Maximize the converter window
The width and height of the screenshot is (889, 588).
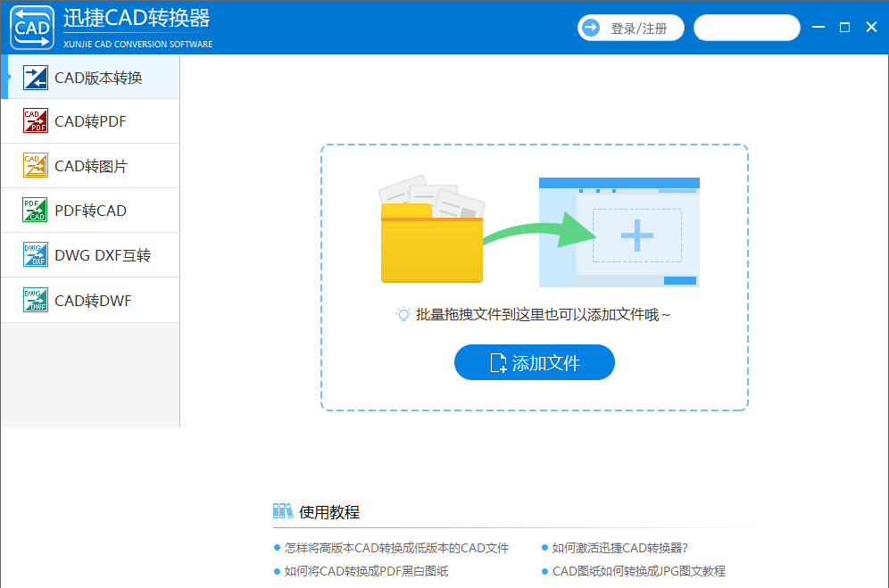pyautogui.click(x=844, y=28)
